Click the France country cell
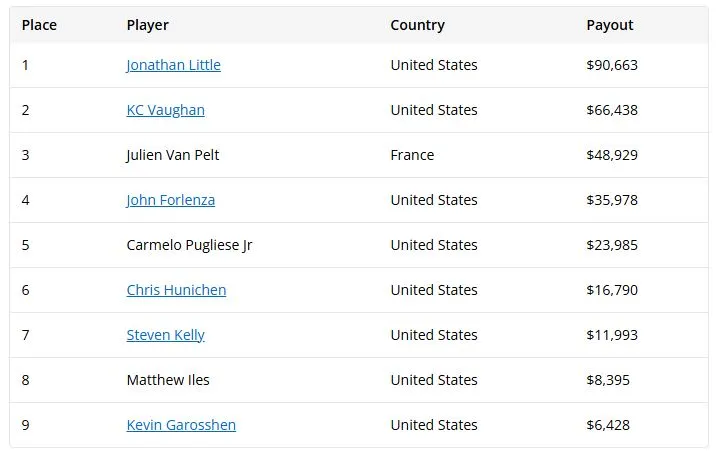 (412, 155)
